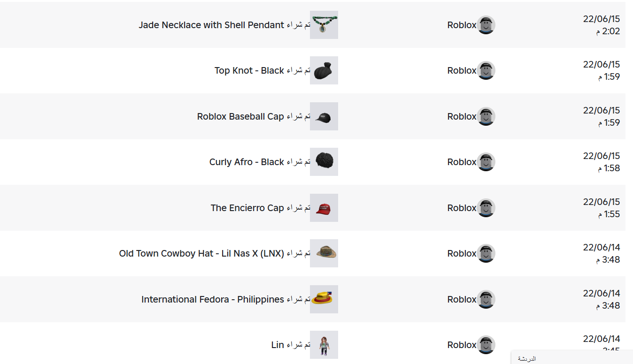
Task: Click the Roblox Baseball Cap text link
Action: 240,116
